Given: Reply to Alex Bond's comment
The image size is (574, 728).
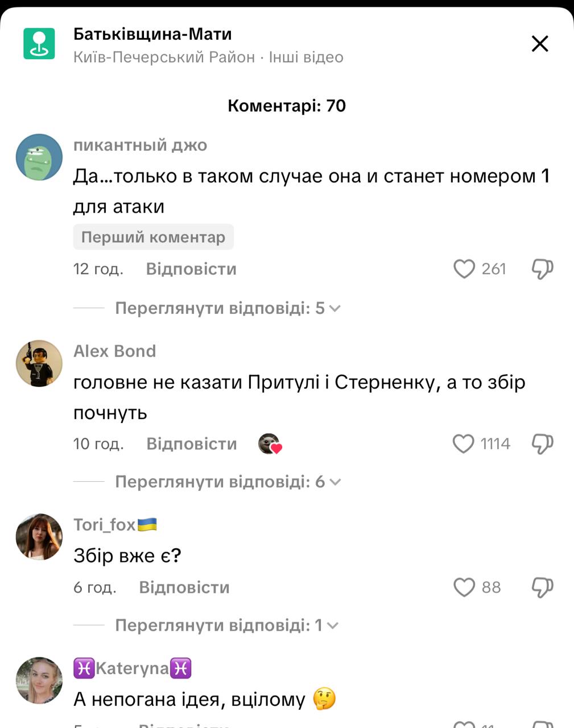Looking at the screenshot, I should 192,444.
